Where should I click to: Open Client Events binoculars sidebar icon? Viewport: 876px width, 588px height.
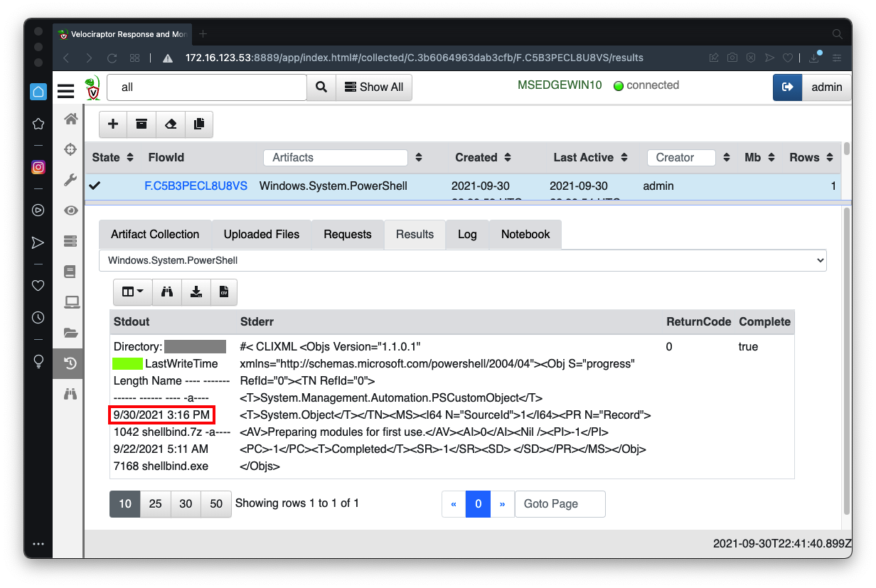click(70, 394)
